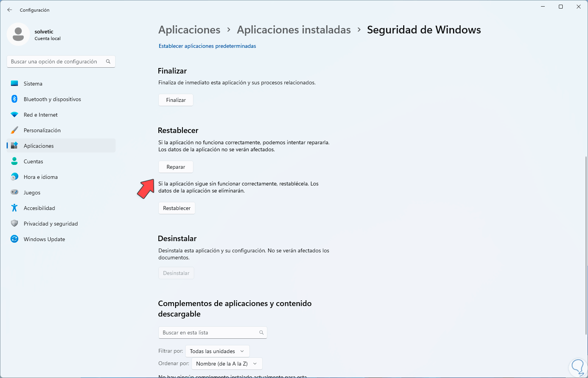Open Cuentas settings
Image resolution: width=588 pixels, height=378 pixels.
point(61,161)
